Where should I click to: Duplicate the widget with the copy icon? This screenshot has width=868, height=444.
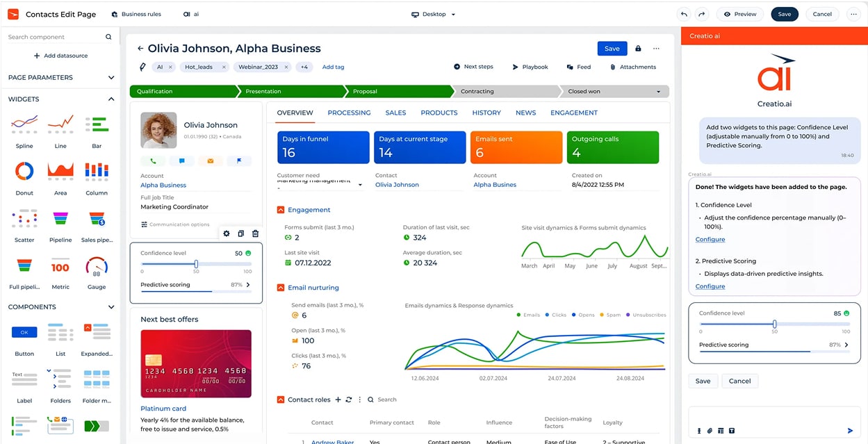[x=240, y=233]
